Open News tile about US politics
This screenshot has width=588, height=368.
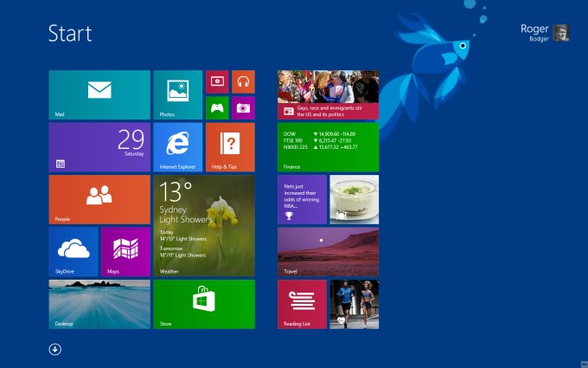coord(328,94)
